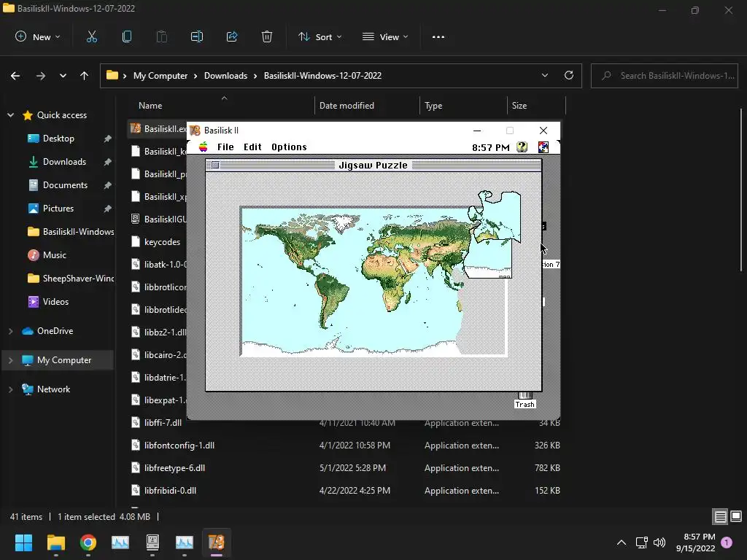Click the Copy icon in Explorer toolbar
Screen dimensions: 747x560
[x=127, y=36]
